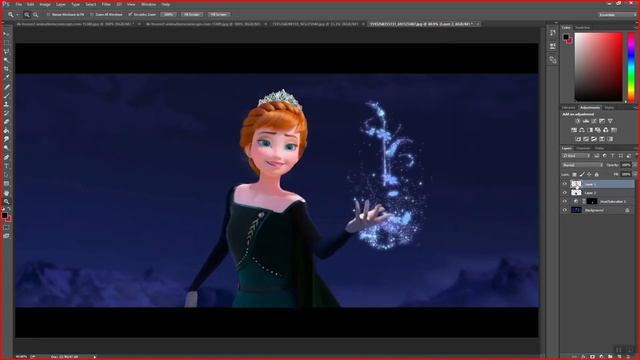
Task: Add a Vibrance adjustment
Action: (x=610, y=121)
